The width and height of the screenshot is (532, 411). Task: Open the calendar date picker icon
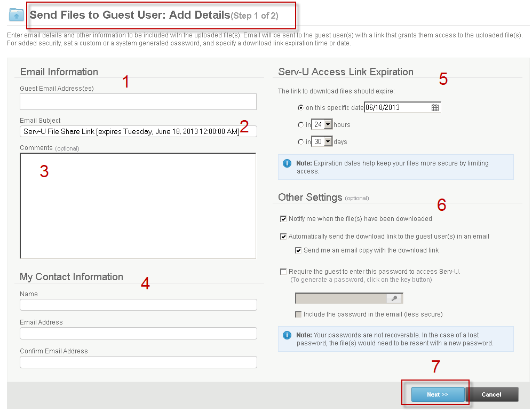(x=435, y=107)
